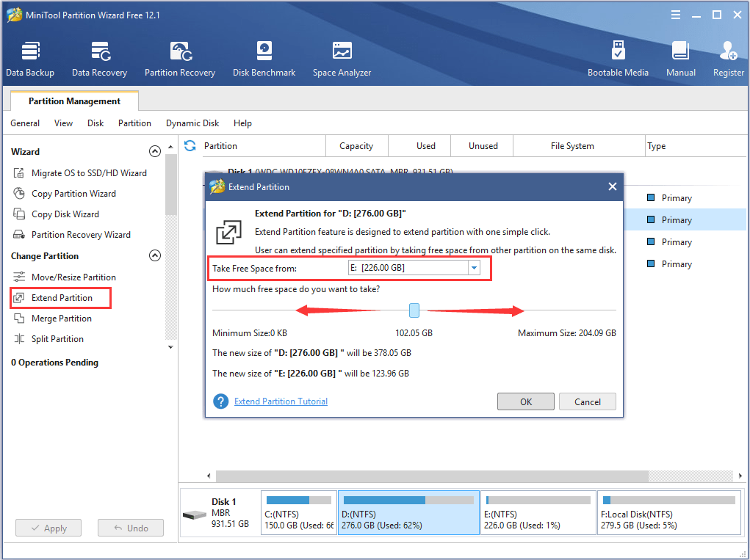This screenshot has width=750, height=560.
Task: Collapse the Change Partition section
Action: (x=155, y=255)
